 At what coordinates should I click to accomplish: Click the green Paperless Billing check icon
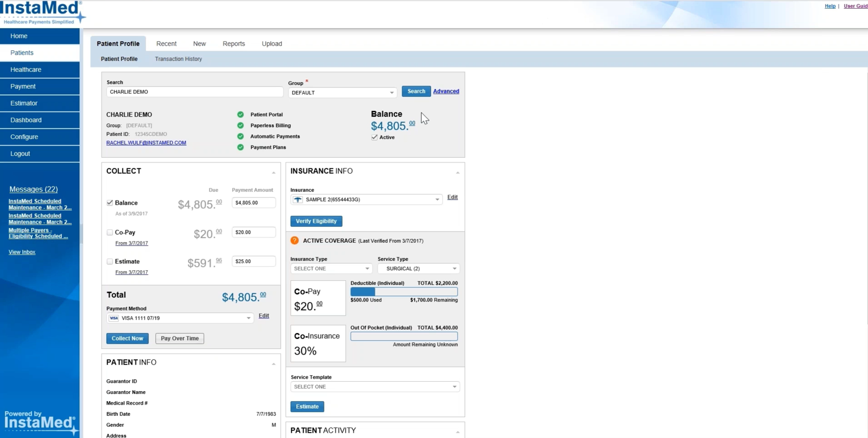point(240,125)
